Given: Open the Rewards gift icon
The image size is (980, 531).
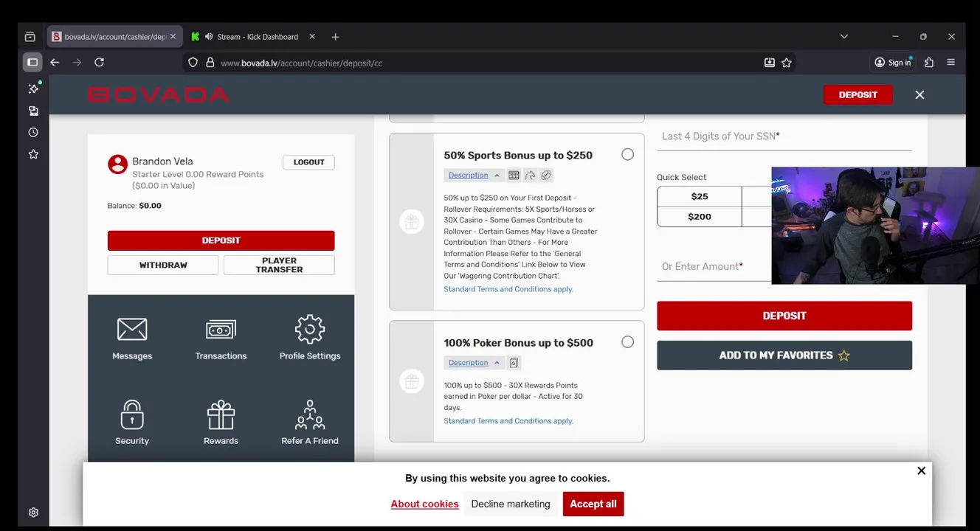Looking at the screenshot, I should (x=221, y=414).
